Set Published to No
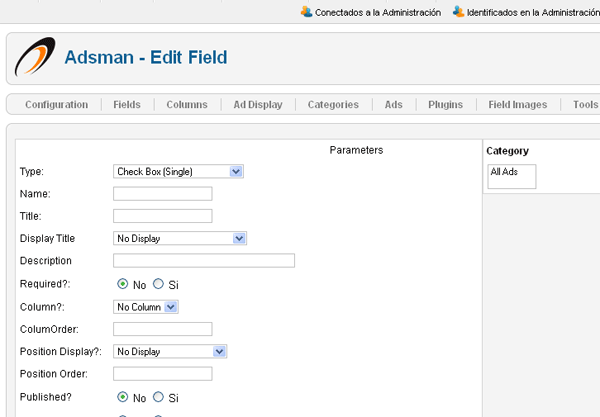Viewport: 600px width, 417px height. pyautogui.click(x=122, y=397)
